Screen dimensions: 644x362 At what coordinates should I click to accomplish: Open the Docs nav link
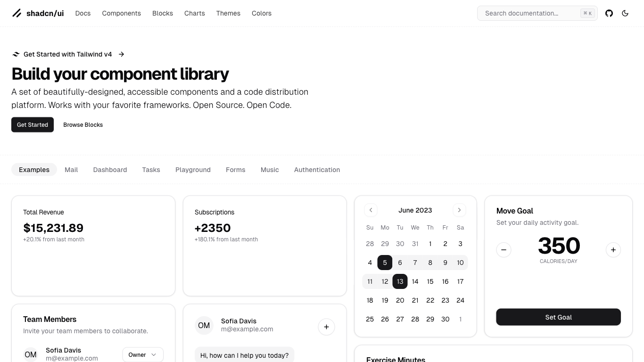pyautogui.click(x=83, y=13)
